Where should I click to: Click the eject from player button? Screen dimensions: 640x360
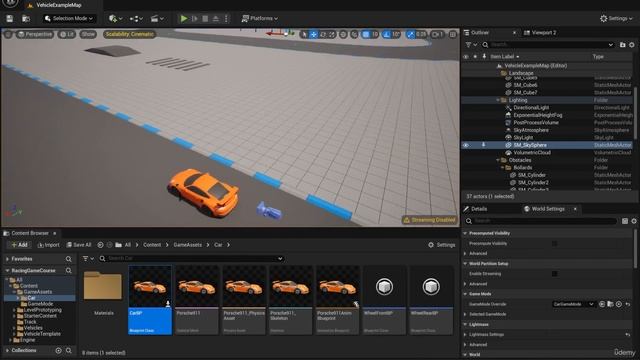click(x=216, y=18)
